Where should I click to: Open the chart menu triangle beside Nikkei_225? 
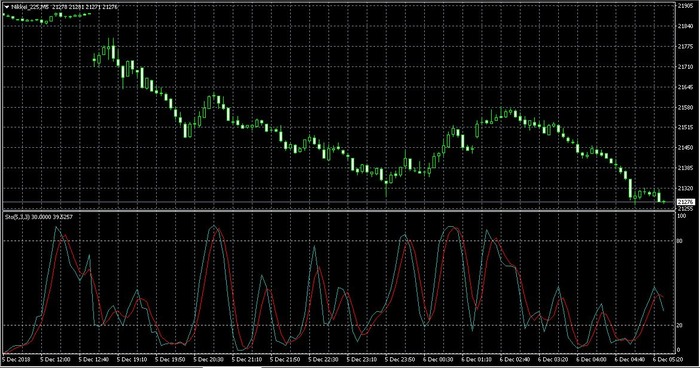click(6, 7)
